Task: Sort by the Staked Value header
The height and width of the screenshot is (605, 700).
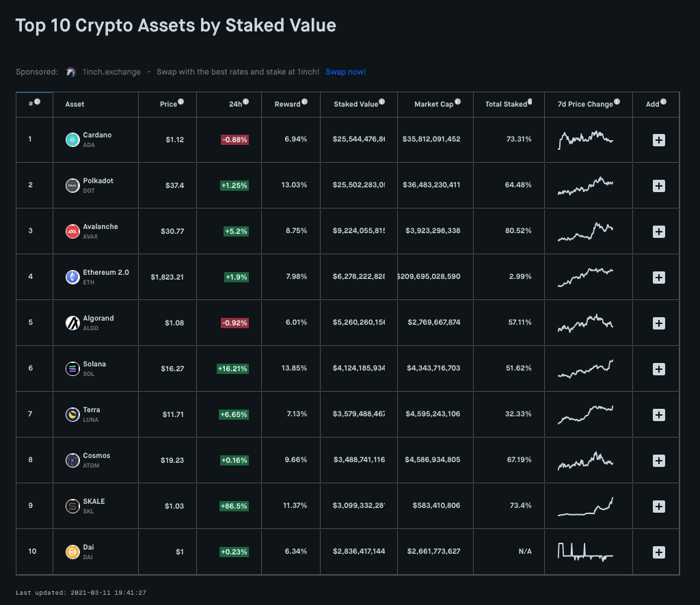Action: [x=355, y=104]
